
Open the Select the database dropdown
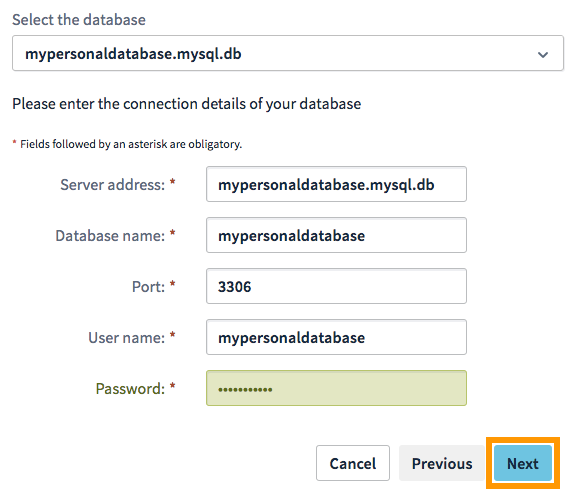tap(288, 53)
